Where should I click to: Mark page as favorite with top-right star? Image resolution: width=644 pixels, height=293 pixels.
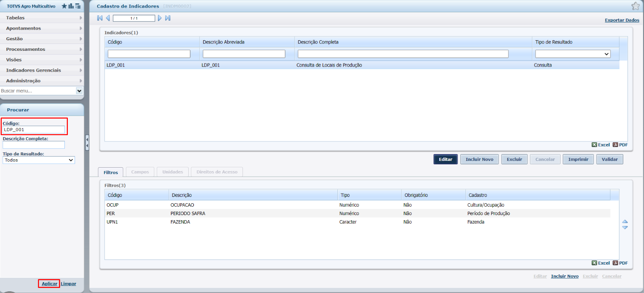point(635,6)
